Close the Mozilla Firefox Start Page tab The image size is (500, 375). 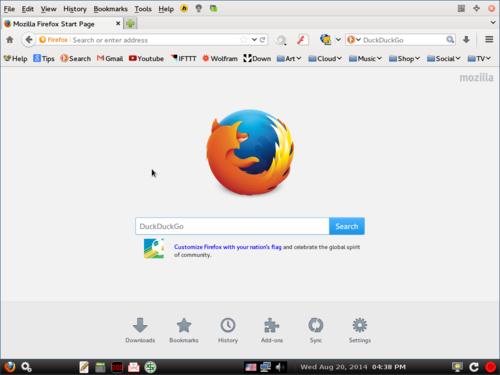(118, 24)
